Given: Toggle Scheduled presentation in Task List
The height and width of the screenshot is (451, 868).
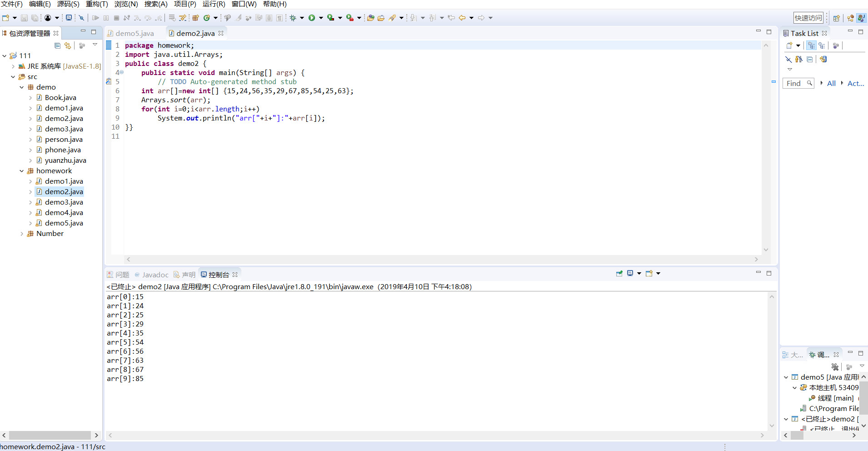Looking at the screenshot, I should click(x=822, y=45).
